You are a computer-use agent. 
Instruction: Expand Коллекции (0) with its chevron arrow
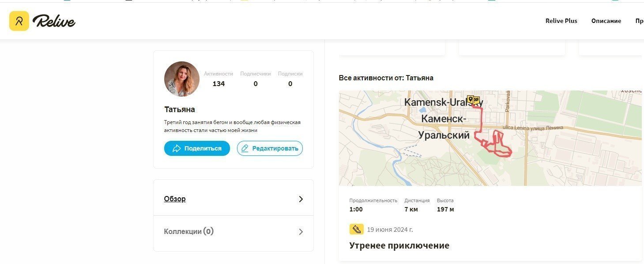click(301, 232)
